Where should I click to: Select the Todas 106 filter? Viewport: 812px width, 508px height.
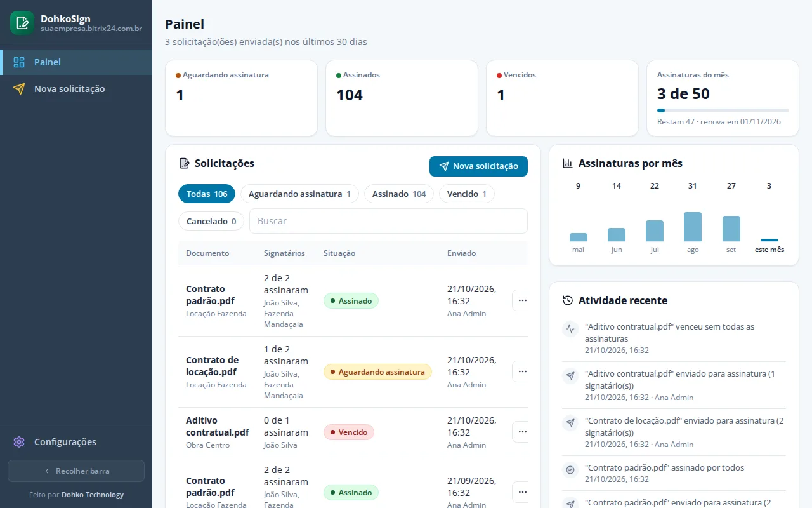tap(207, 194)
